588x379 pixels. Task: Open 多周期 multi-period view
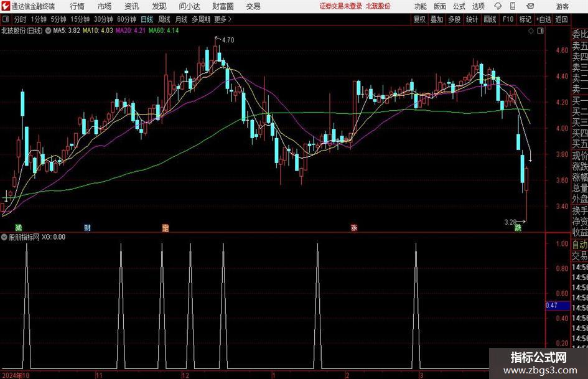[201, 19]
